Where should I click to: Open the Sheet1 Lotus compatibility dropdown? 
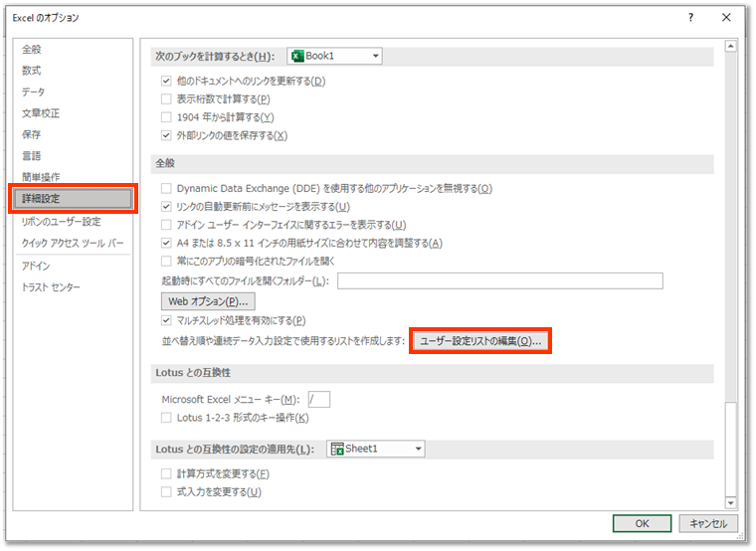pyautogui.click(x=376, y=449)
